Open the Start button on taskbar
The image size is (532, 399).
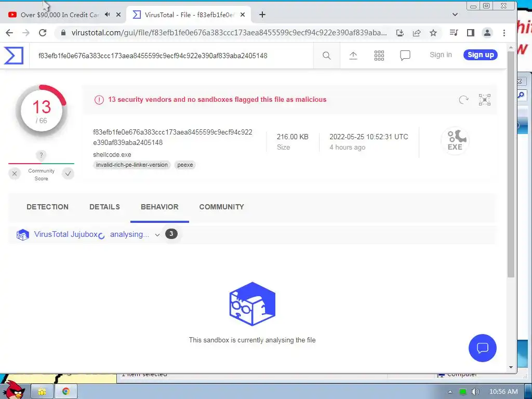click(x=14, y=390)
